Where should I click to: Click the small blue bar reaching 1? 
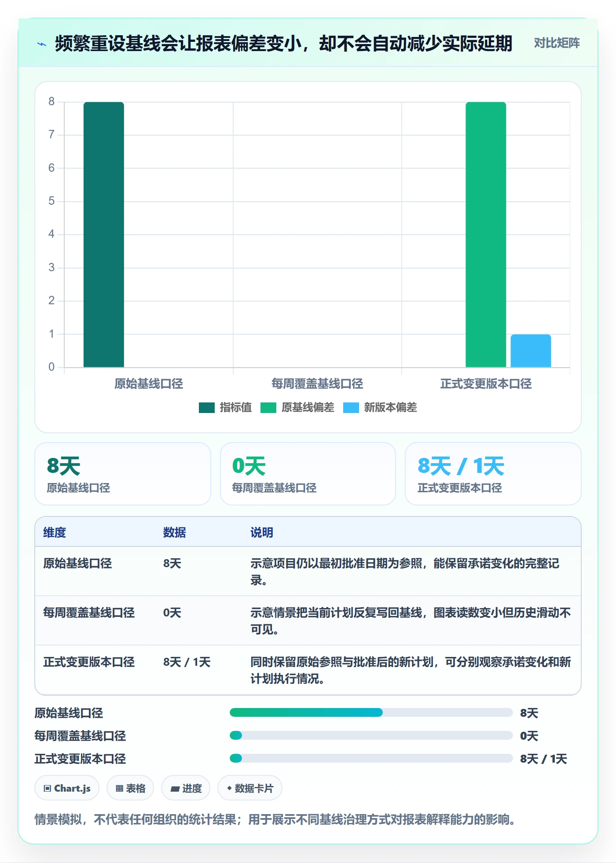531,350
